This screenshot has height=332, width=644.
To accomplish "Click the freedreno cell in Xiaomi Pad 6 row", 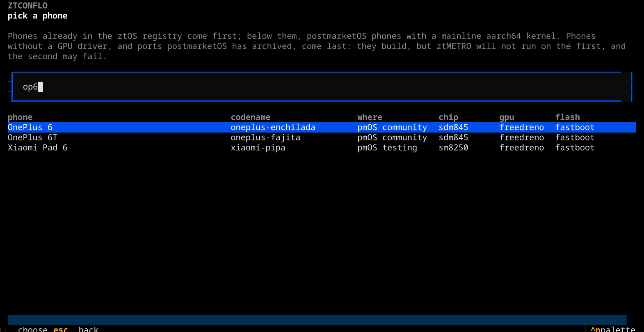I will click(x=522, y=148).
